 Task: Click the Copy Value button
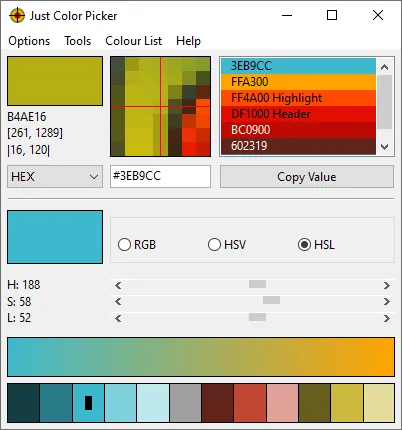pos(307,177)
